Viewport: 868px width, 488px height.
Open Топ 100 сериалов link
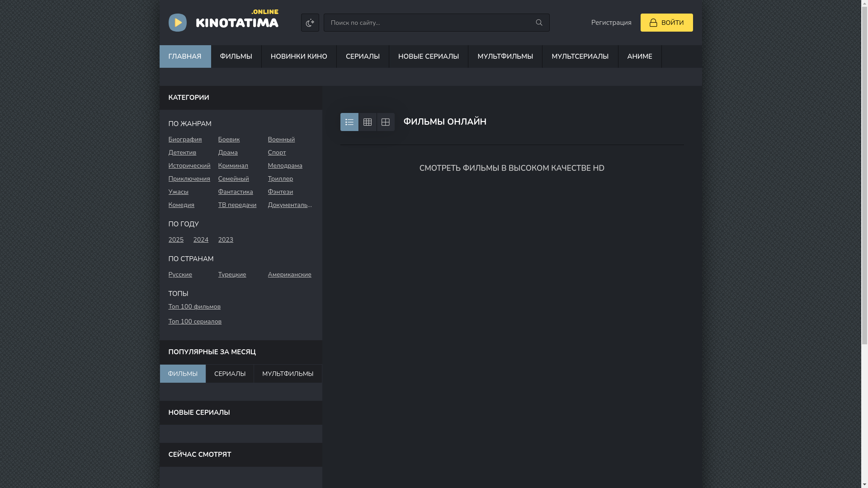(195, 322)
